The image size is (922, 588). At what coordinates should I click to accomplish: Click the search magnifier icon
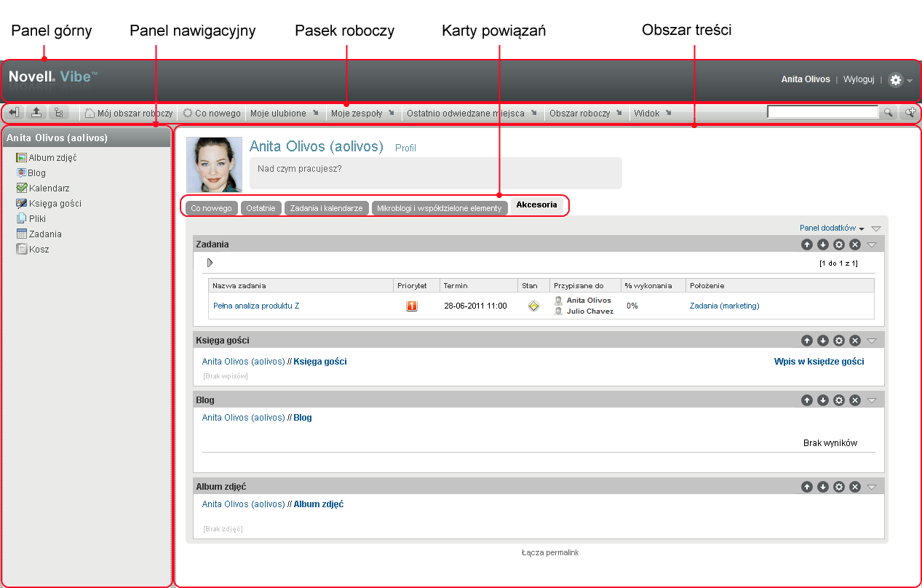click(x=888, y=113)
